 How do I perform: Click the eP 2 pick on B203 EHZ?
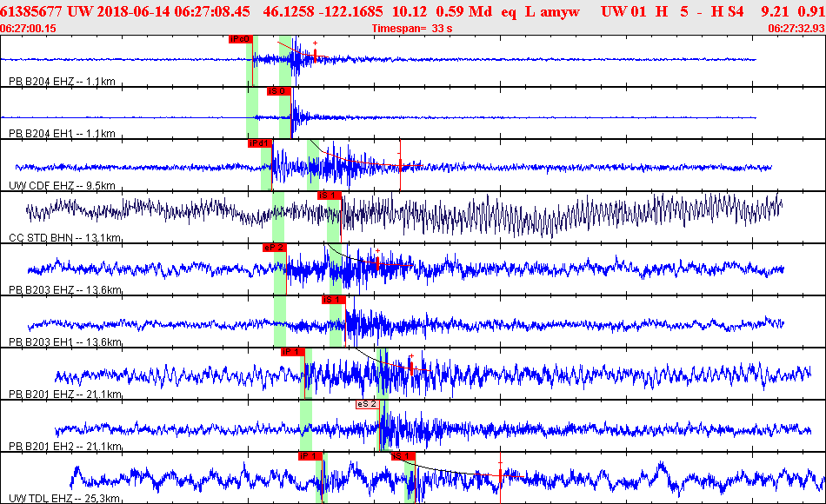click(x=274, y=248)
